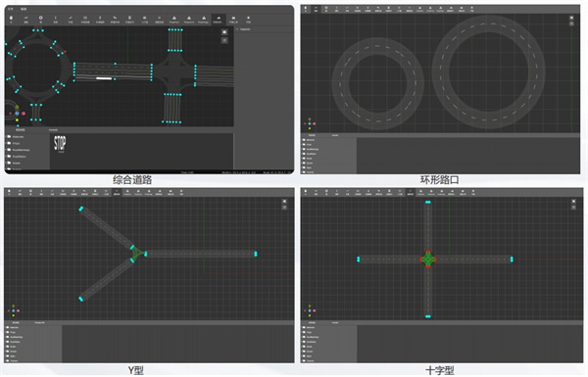Click the axis gizmo in the 十字型 viewport

(310, 310)
